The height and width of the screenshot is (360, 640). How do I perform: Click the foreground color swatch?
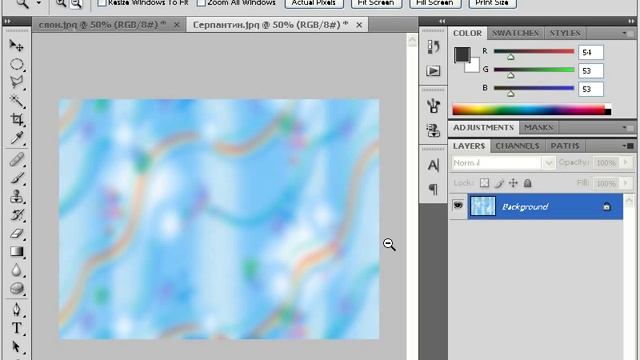coord(462,55)
